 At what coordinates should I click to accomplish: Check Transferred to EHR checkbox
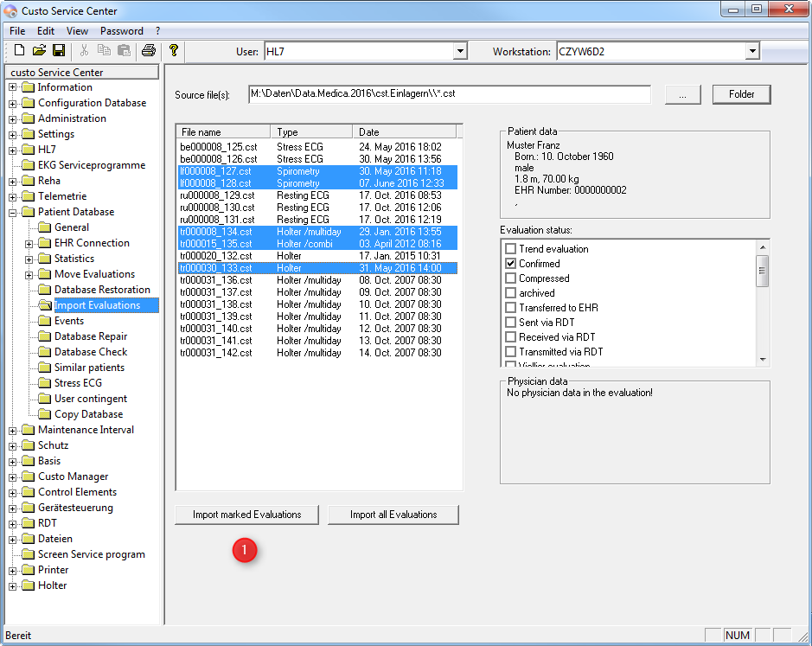510,308
